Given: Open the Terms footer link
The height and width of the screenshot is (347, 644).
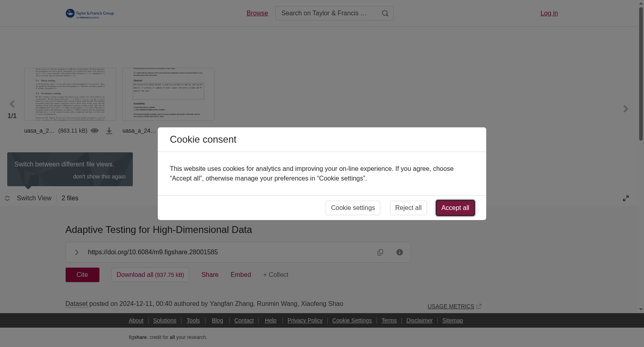Looking at the screenshot, I should (x=389, y=320).
